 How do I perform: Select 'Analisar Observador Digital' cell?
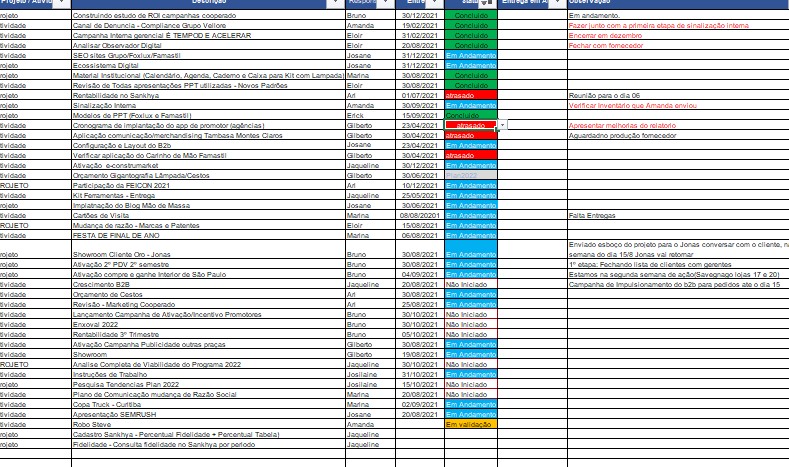pos(208,46)
